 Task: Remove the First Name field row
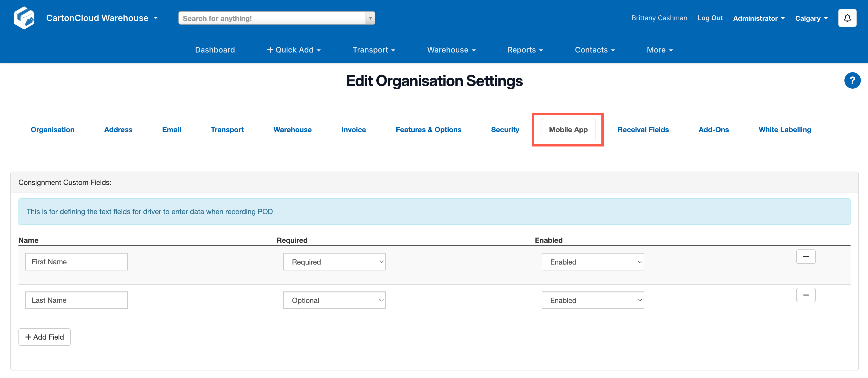click(x=805, y=257)
